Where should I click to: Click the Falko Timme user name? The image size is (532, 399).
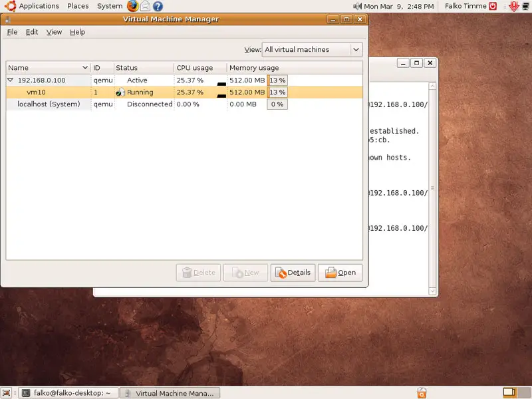(465, 6)
